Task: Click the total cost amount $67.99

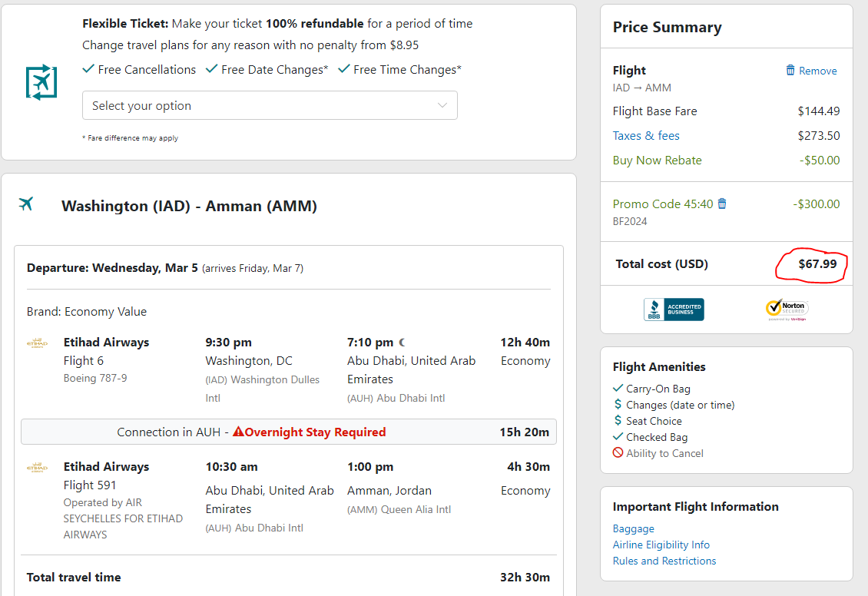Action: pyautogui.click(x=817, y=264)
